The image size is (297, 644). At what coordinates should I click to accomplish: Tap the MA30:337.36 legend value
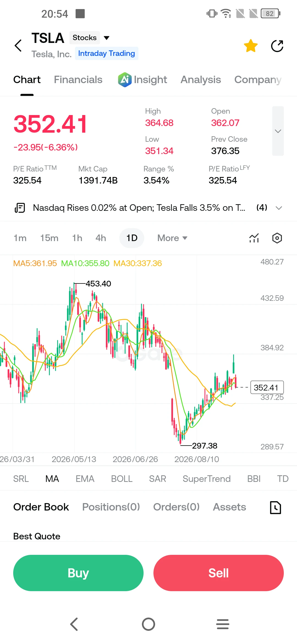[x=137, y=263]
